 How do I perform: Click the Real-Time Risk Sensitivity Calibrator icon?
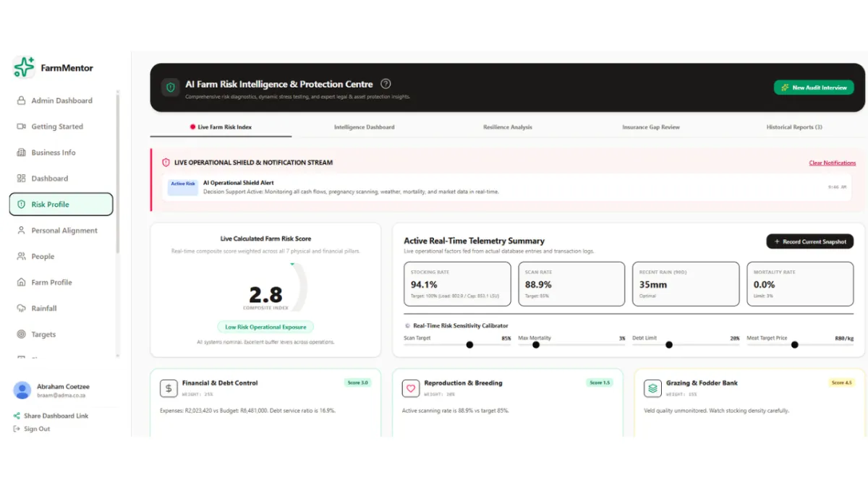407,326
